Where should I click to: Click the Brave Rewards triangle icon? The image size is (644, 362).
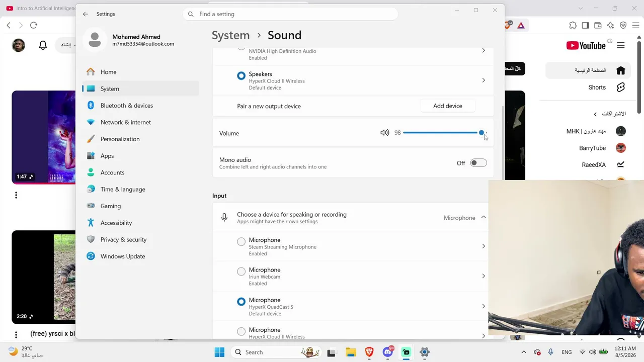click(521, 25)
